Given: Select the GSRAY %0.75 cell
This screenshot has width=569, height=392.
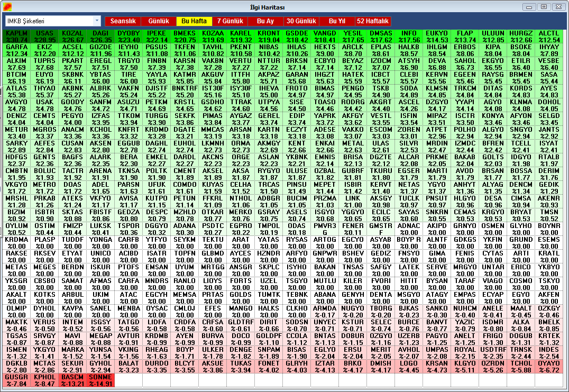Looking at the screenshot, I should pos(269,216).
